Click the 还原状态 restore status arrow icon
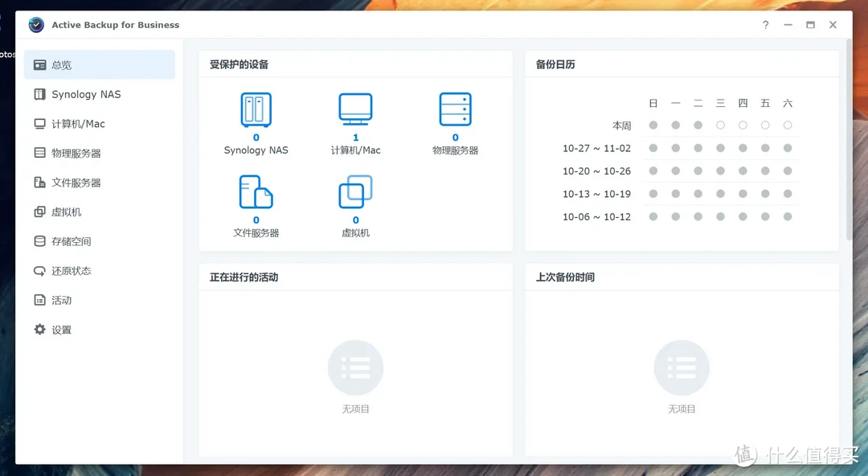The height and width of the screenshot is (476, 868). [x=38, y=270]
